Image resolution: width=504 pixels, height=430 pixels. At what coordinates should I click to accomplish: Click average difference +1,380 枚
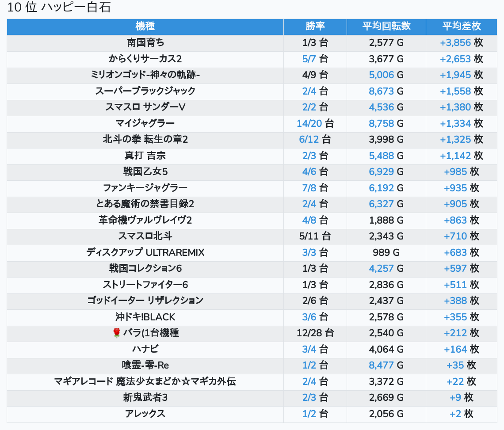click(461, 107)
